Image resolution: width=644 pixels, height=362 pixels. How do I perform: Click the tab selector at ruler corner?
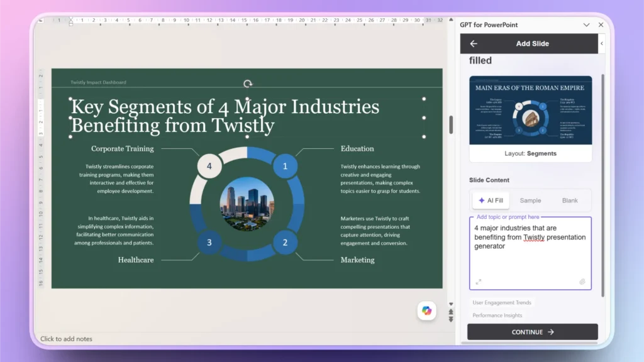click(x=41, y=19)
